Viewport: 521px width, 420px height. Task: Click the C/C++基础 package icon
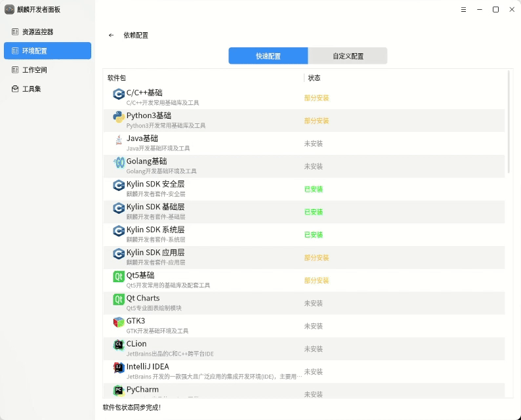[x=119, y=94]
